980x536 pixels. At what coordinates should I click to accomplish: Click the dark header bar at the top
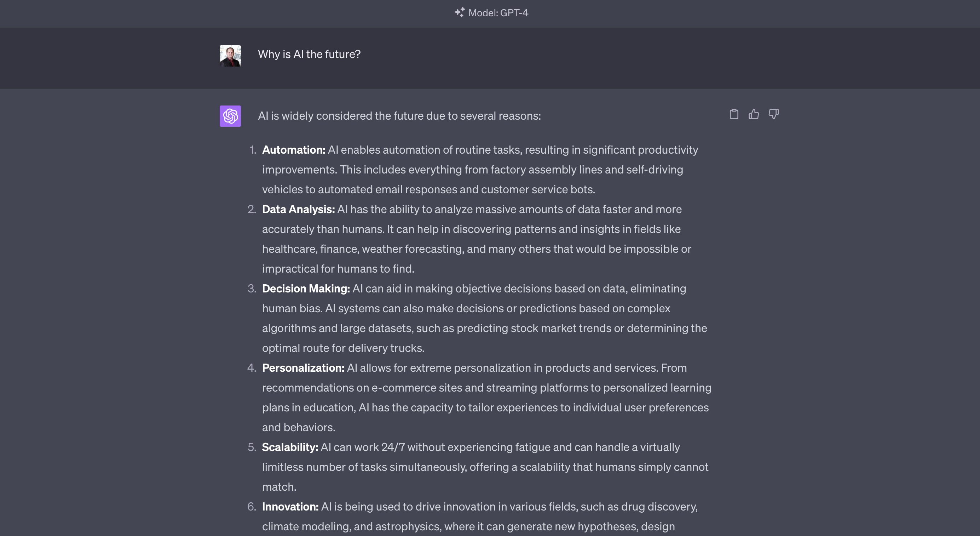pos(490,14)
